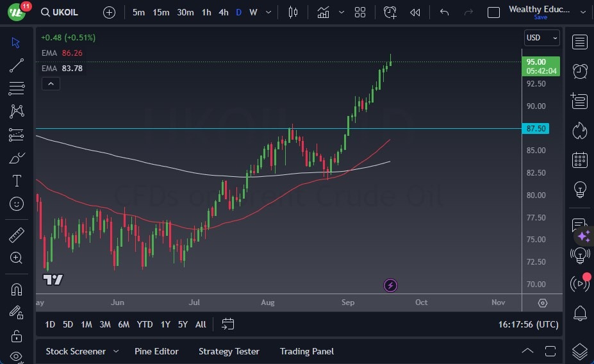Toggle the magnet snap mode

(x=17, y=290)
